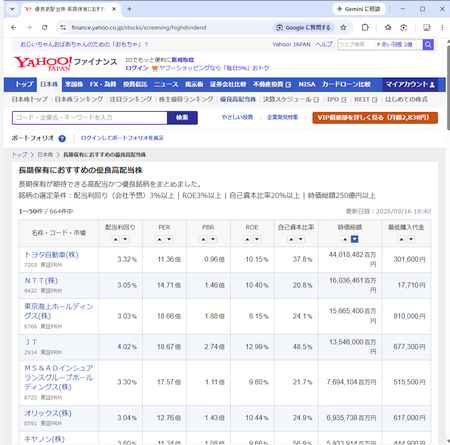Go back with the browser back arrow
This screenshot has height=445, width=450.
[x=13, y=28]
